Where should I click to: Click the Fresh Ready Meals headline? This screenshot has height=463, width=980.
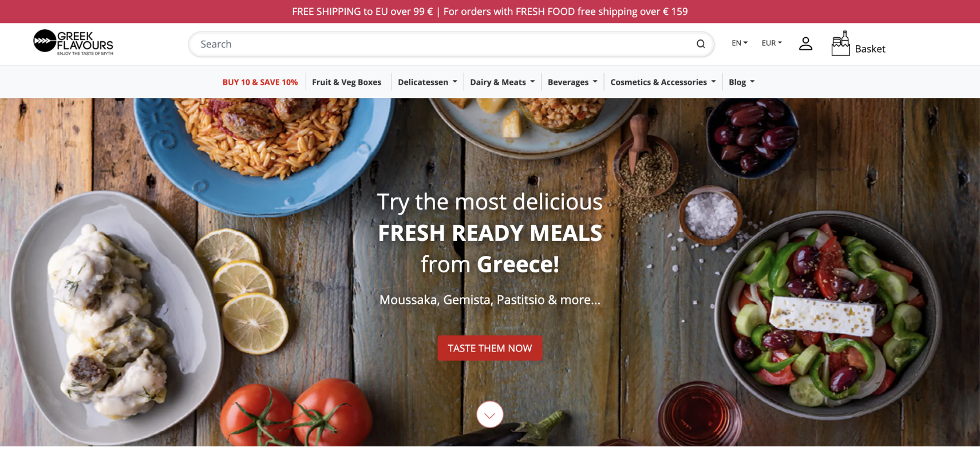click(490, 233)
